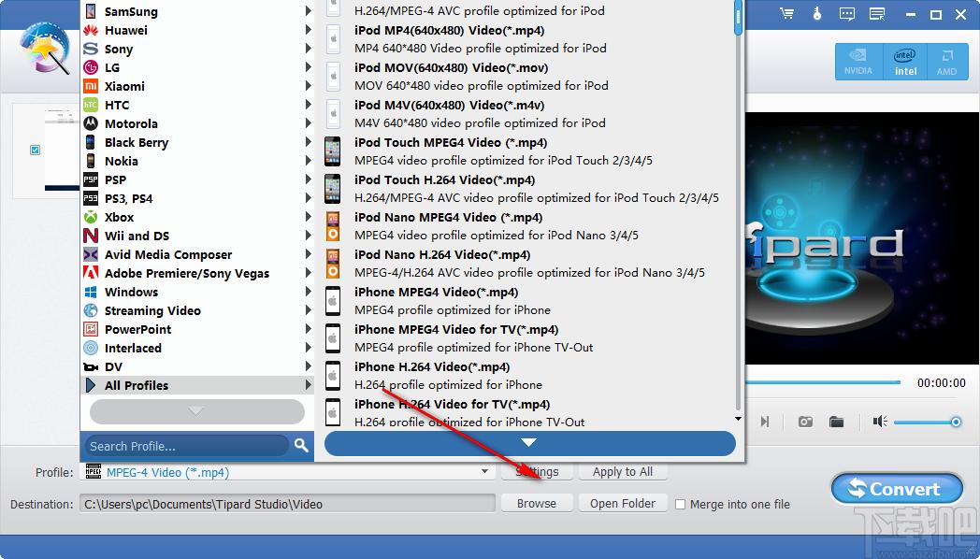
Task: Select Intel hardware acceleration
Action: point(905,62)
